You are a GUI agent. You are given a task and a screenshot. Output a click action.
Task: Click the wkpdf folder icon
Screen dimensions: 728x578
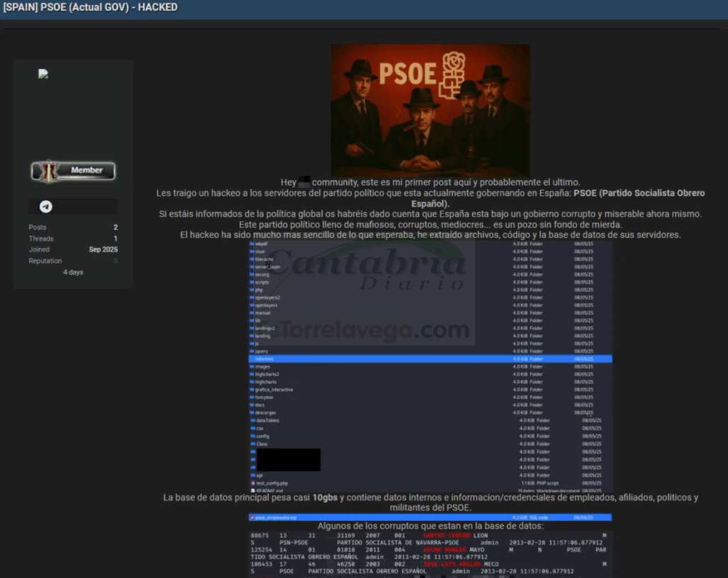click(252, 244)
